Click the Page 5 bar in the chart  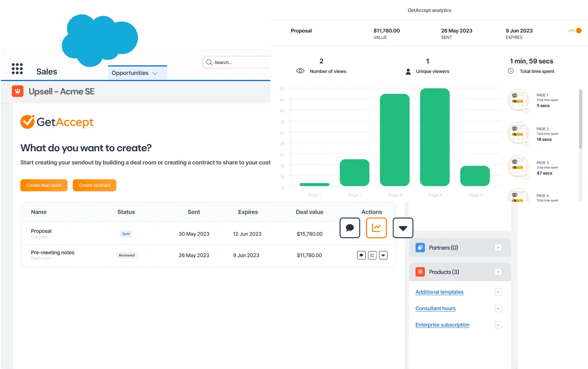click(x=475, y=176)
